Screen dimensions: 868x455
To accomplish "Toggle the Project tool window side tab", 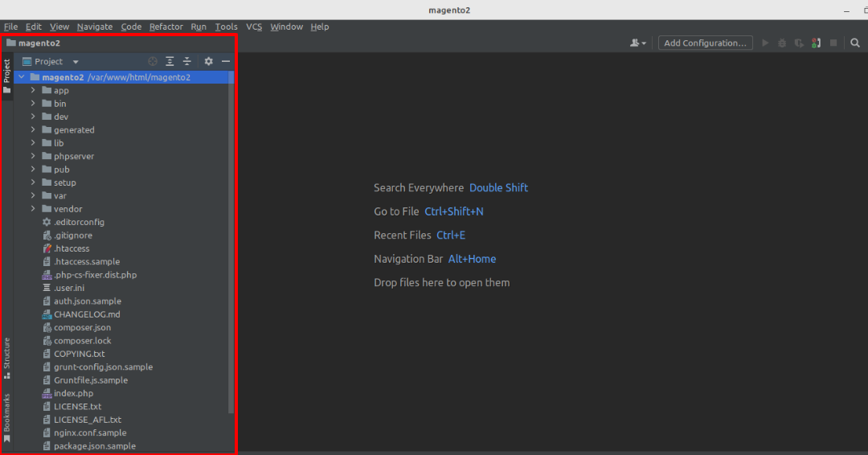I will pos(6,76).
